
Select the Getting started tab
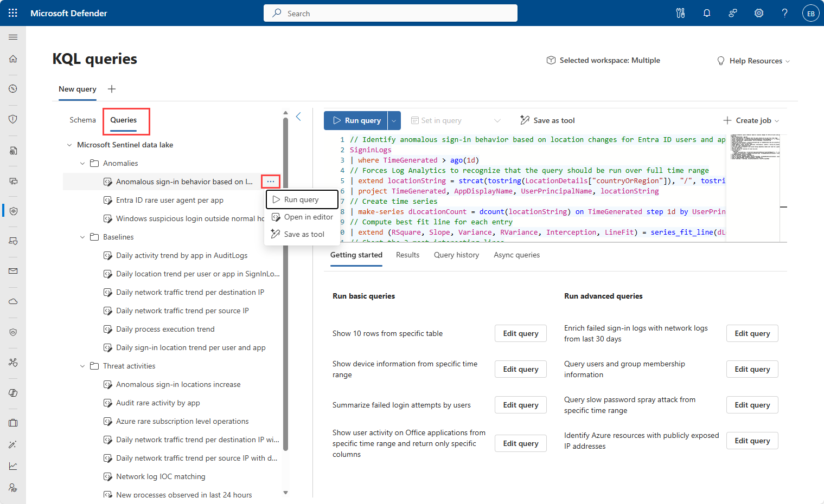coord(356,255)
